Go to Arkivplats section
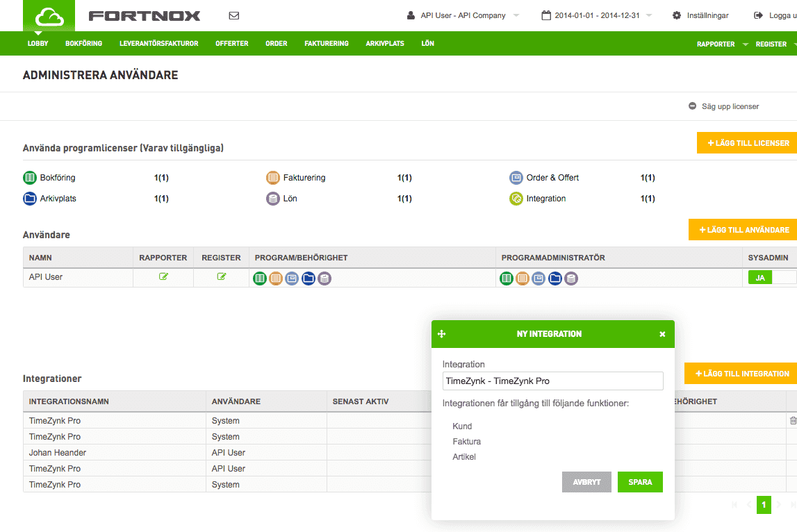Image resolution: width=797 pixels, height=532 pixels. coord(385,44)
